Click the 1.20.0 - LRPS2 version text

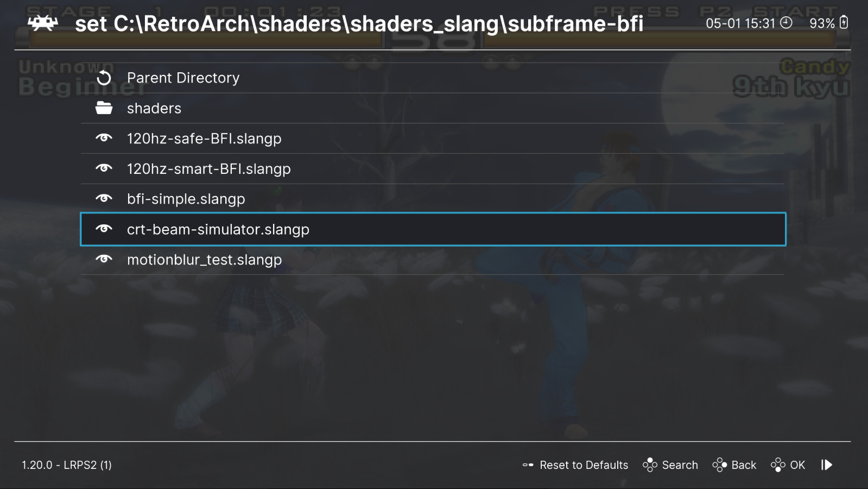pos(67,465)
